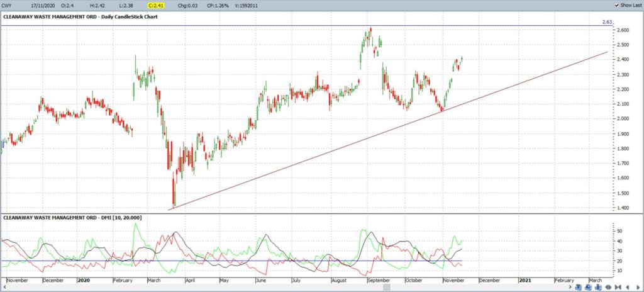Click the scrollbar right chevron arrow

(570, 287)
